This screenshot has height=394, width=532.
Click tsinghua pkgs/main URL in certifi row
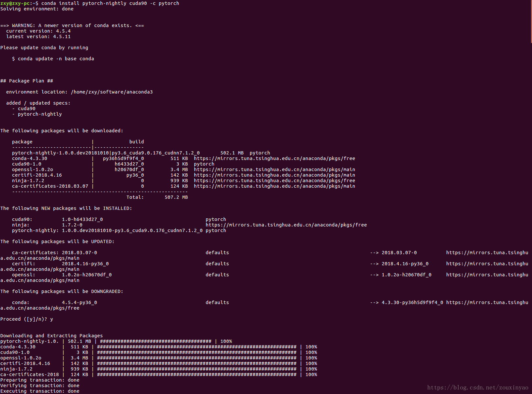coord(274,175)
